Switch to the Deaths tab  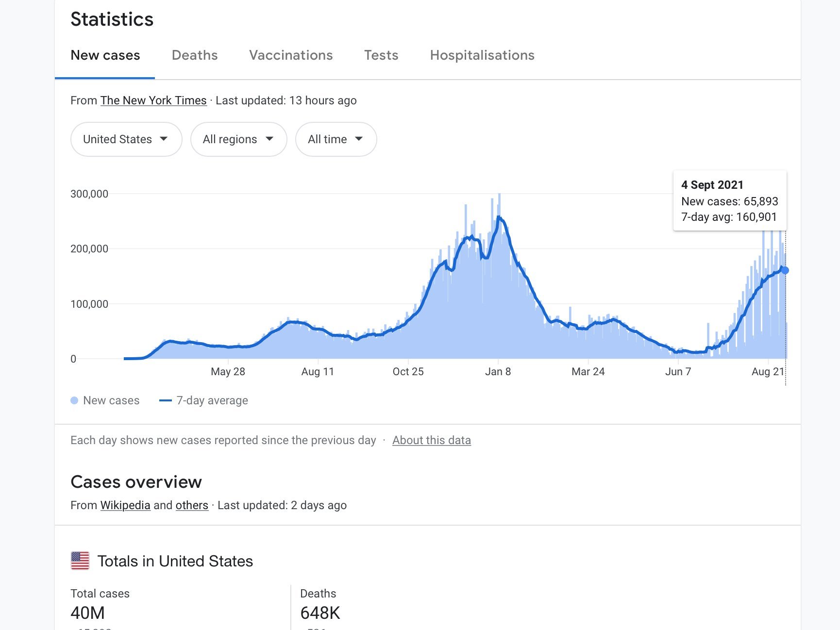(x=194, y=55)
